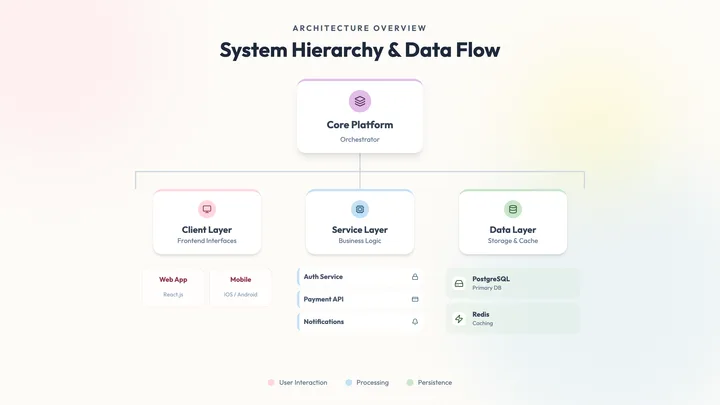Open the Payment API row
The image size is (720, 405).
(x=360, y=299)
